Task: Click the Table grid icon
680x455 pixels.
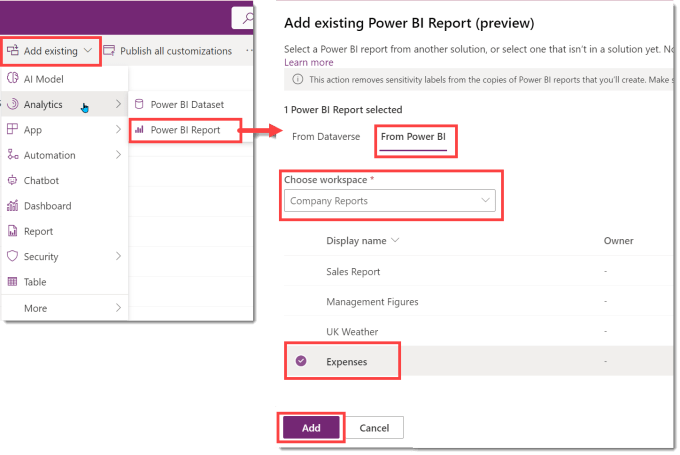Action: coord(13,282)
